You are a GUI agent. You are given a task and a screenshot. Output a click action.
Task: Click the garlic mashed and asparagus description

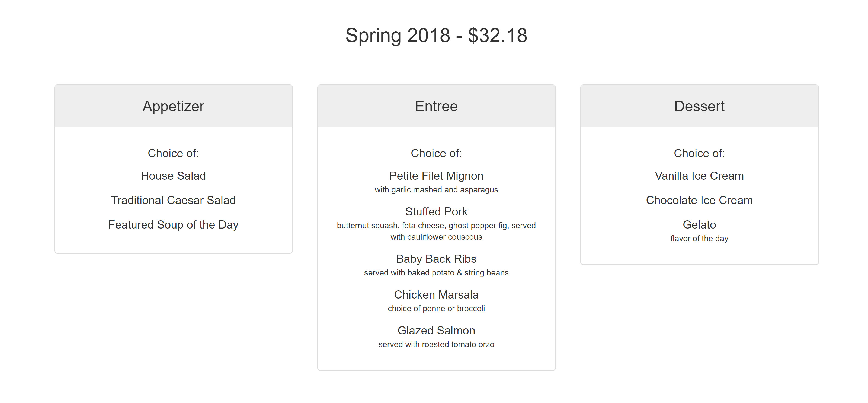436,190
